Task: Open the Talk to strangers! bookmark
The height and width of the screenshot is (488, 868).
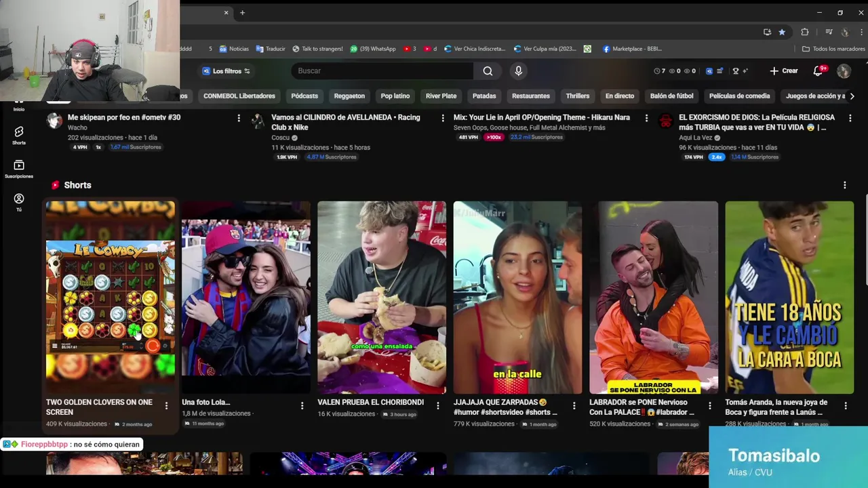Action: tap(317, 49)
